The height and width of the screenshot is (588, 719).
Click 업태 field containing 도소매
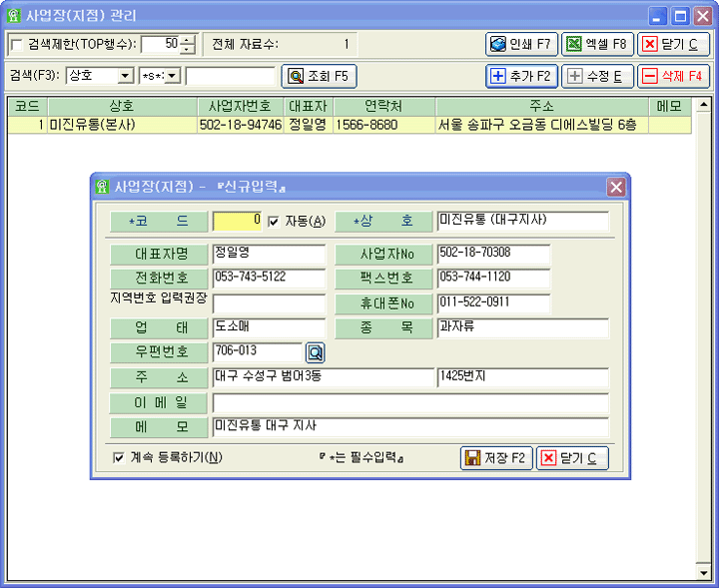(x=269, y=328)
